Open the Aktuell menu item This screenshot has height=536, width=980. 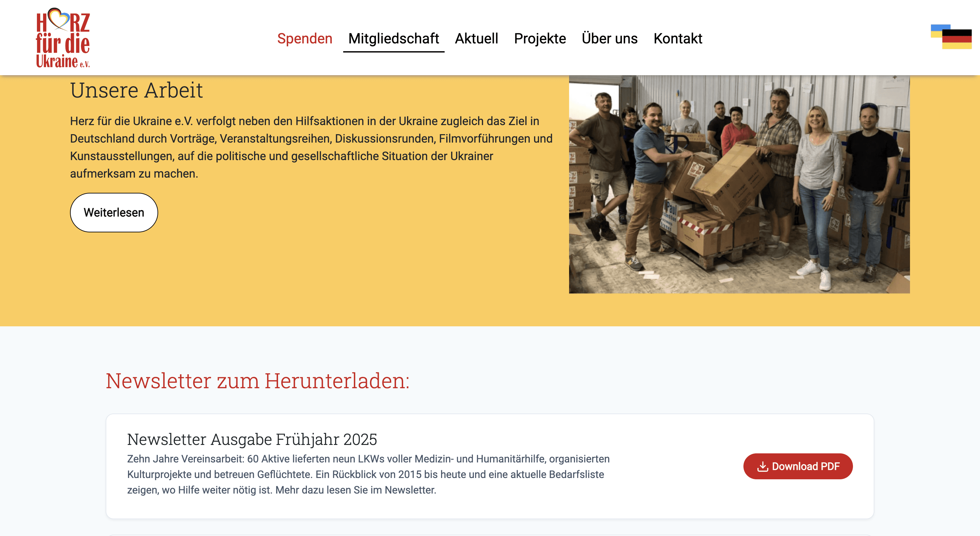tap(476, 39)
